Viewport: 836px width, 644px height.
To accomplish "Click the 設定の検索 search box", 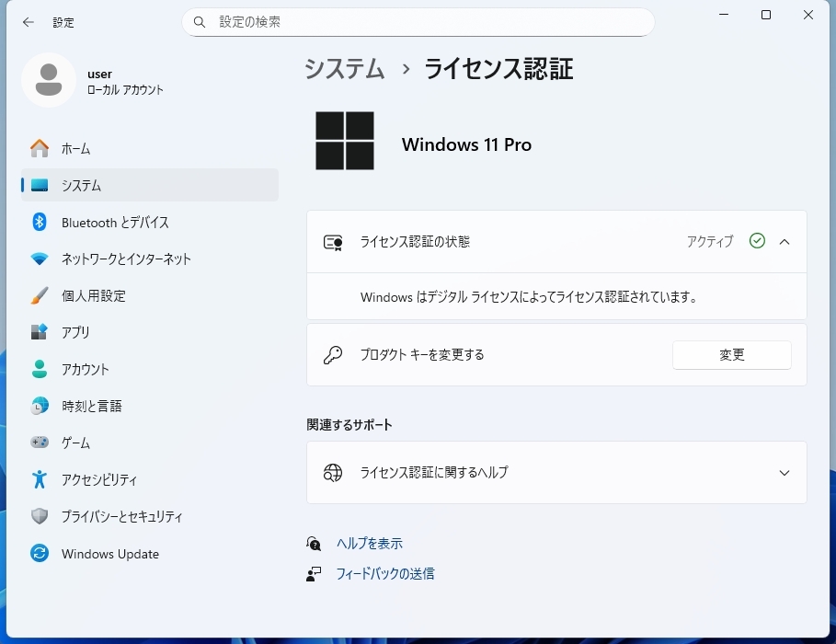I will (418, 22).
